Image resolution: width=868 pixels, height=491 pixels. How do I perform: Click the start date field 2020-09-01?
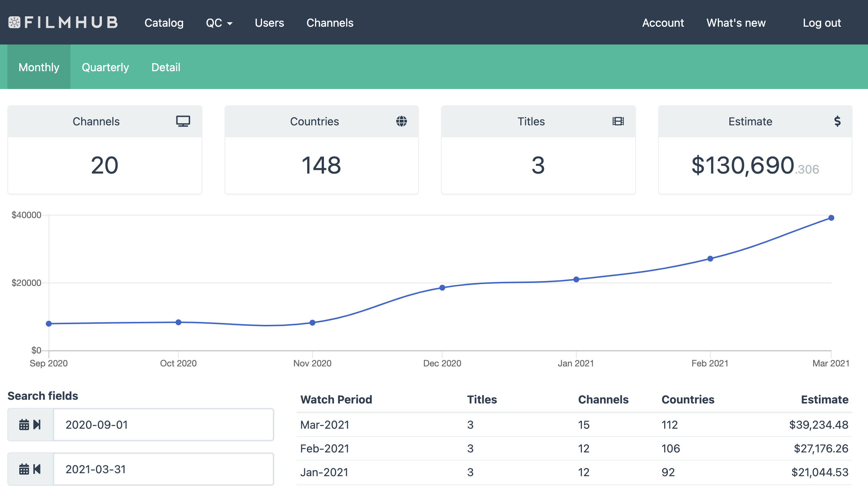(163, 425)
